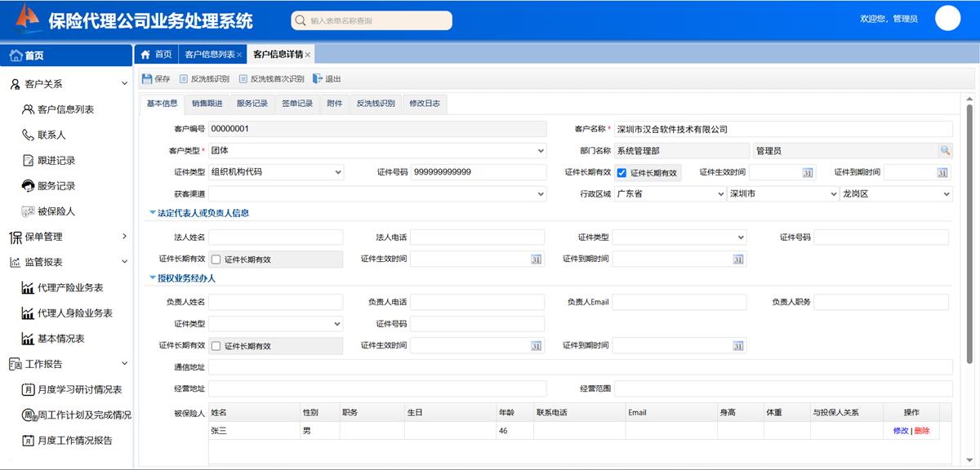Click 删除 link in 张三 row
The width and height of the screenshot is (980, 470).
tap(922, 431)
